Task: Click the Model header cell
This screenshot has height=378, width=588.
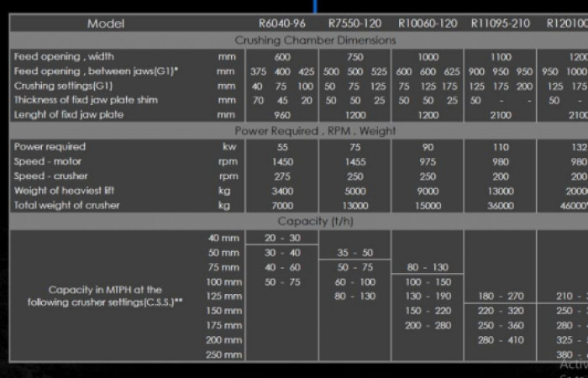Action: 105,24
